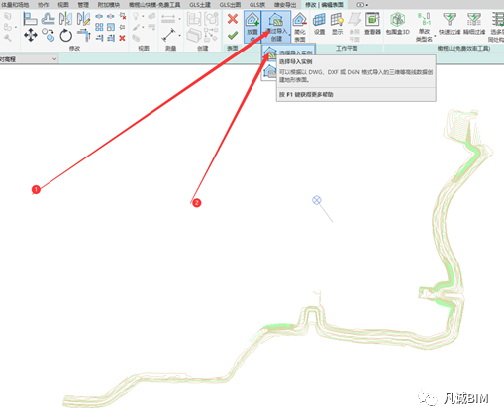
Task: Select the Copy tool
Action: pos(49,35)
